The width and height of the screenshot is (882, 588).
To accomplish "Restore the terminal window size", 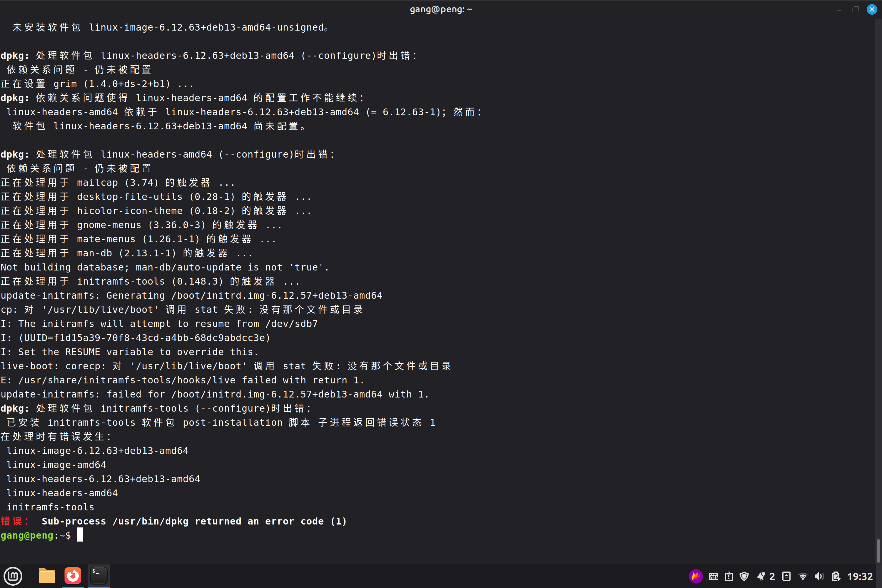I will coord(855,10).
